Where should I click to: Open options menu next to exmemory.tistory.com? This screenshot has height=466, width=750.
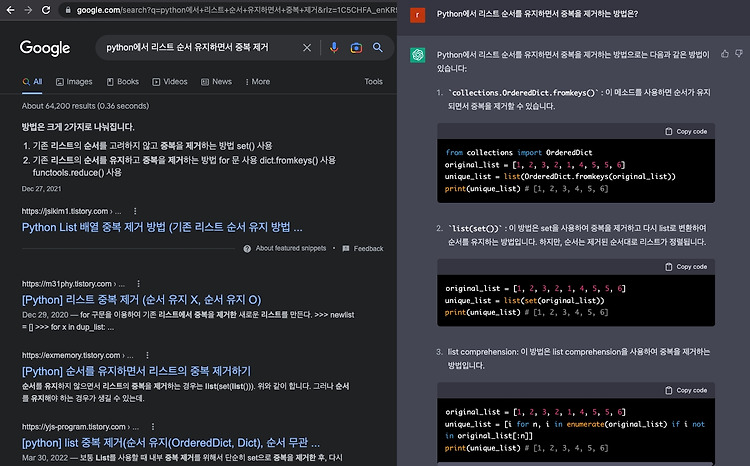[147, 355]
